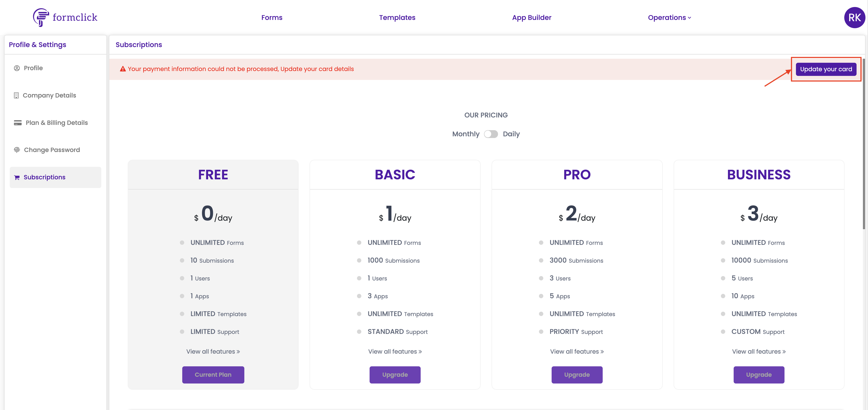
Task: Click the Company Details building icon
Action: coord(16,95)
